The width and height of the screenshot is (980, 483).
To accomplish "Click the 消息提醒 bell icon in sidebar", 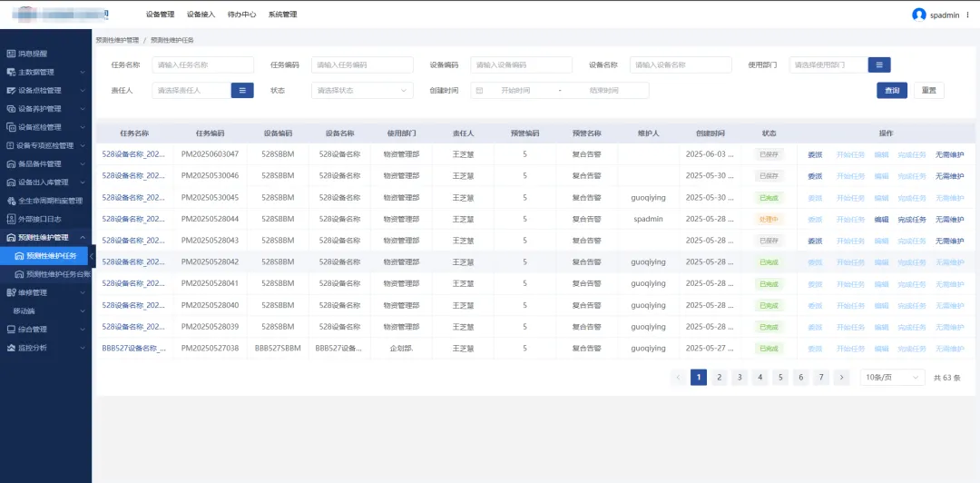I will point(11,54).
